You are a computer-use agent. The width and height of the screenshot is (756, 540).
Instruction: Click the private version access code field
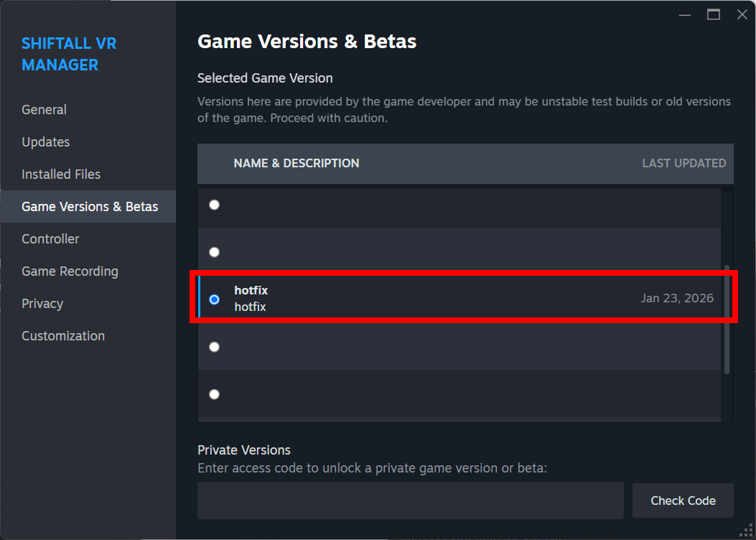click(409, 501)
